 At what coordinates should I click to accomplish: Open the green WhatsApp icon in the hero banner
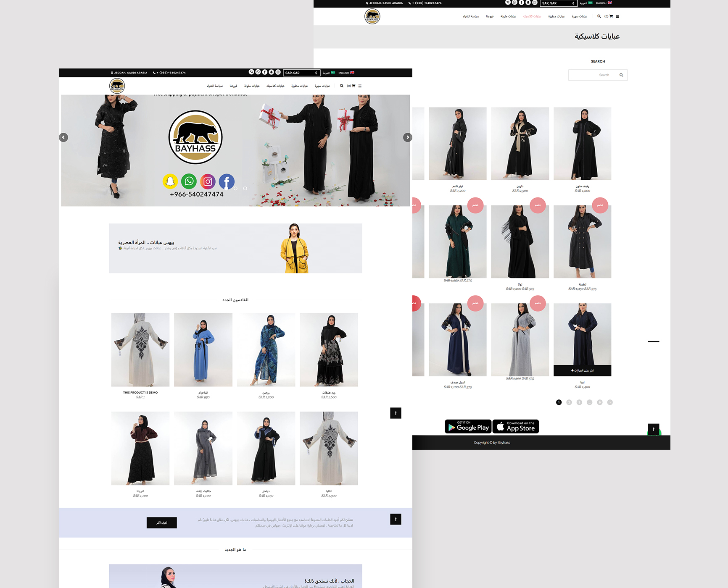[189, 181]
